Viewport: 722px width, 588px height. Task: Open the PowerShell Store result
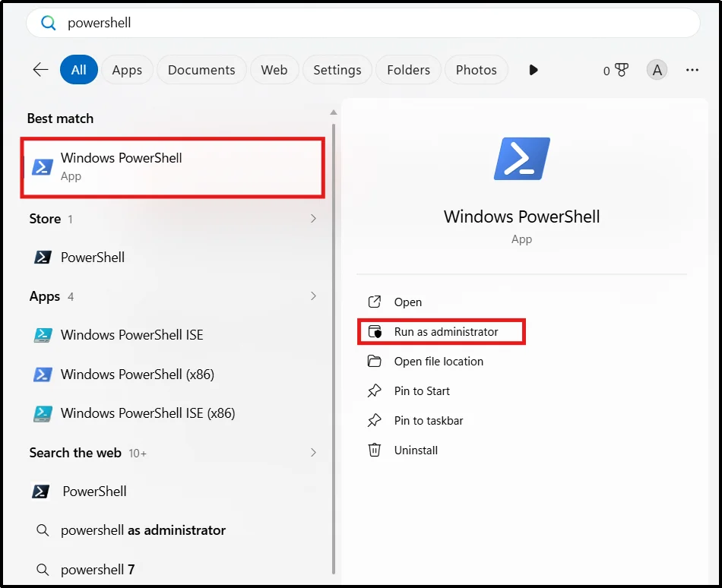[x=173, y=258]
